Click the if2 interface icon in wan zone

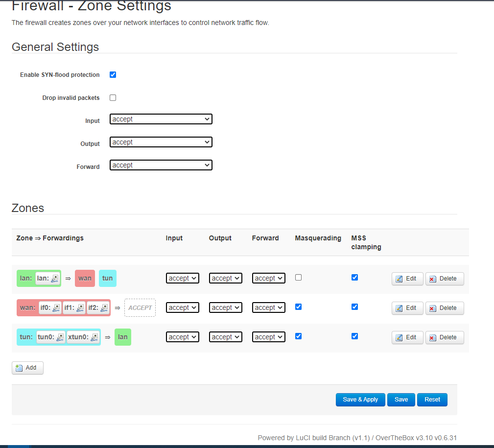point(104,308)
